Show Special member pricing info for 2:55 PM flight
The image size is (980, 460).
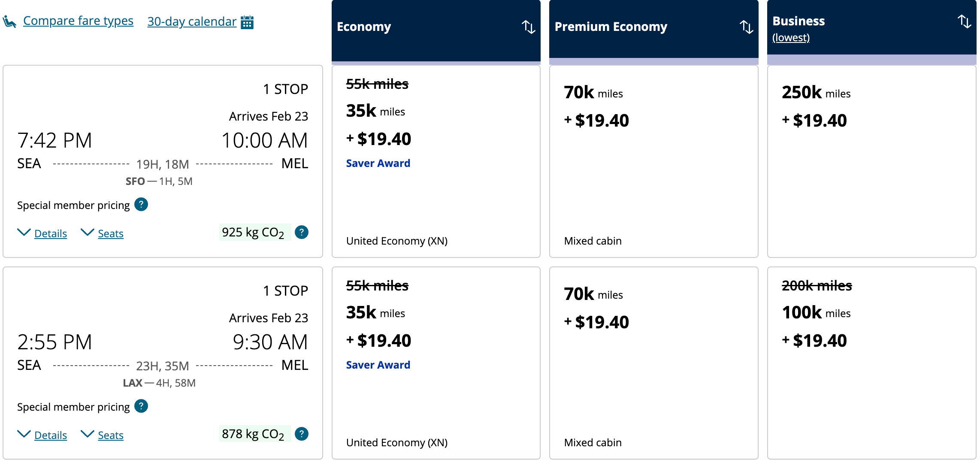tap(141, 406)
